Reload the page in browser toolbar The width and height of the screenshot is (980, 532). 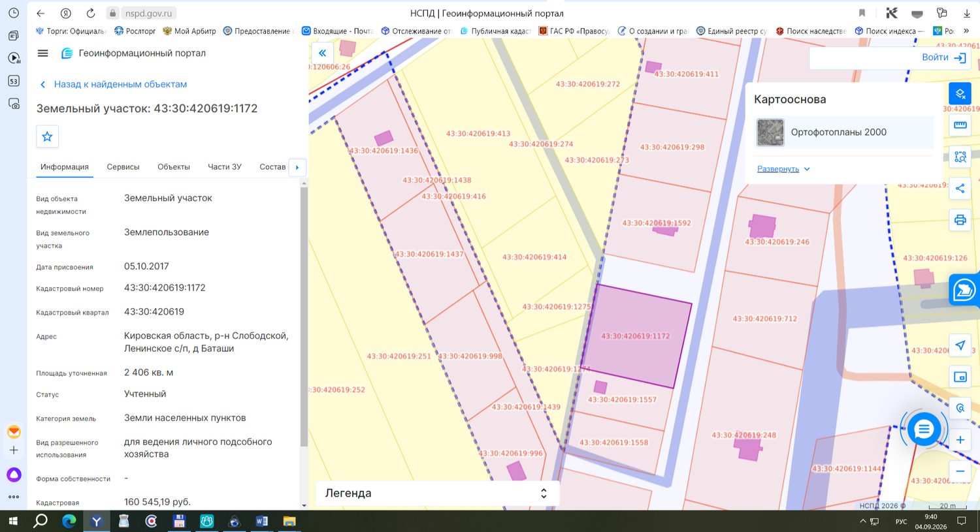91,13
